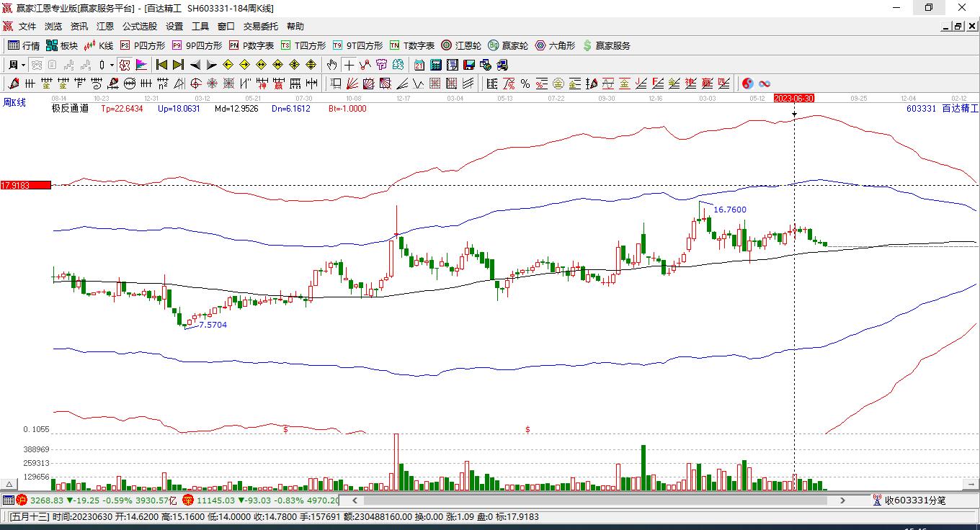Expand the panel with the bottom-left up arrow
This screenshot has width=980, height=530.
9,485
